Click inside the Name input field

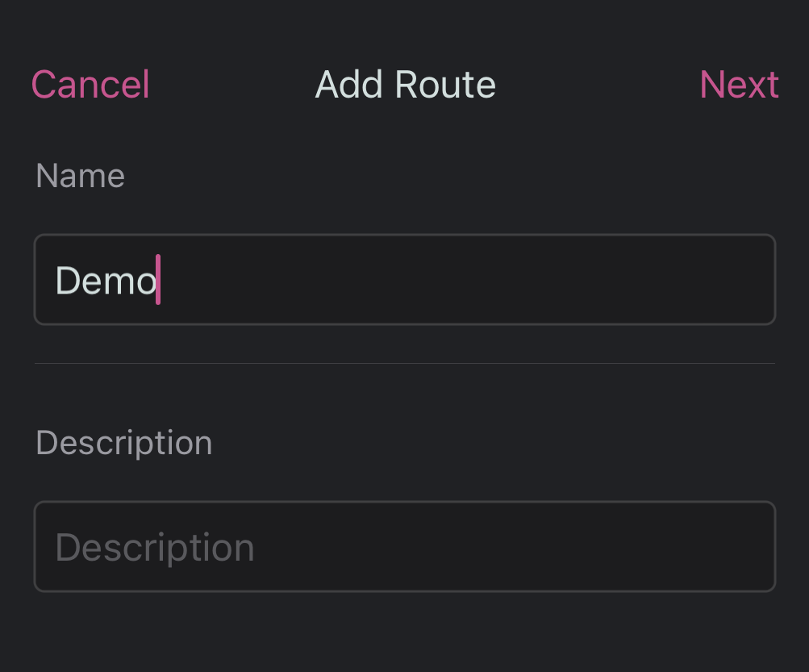[x=403, y=280]
